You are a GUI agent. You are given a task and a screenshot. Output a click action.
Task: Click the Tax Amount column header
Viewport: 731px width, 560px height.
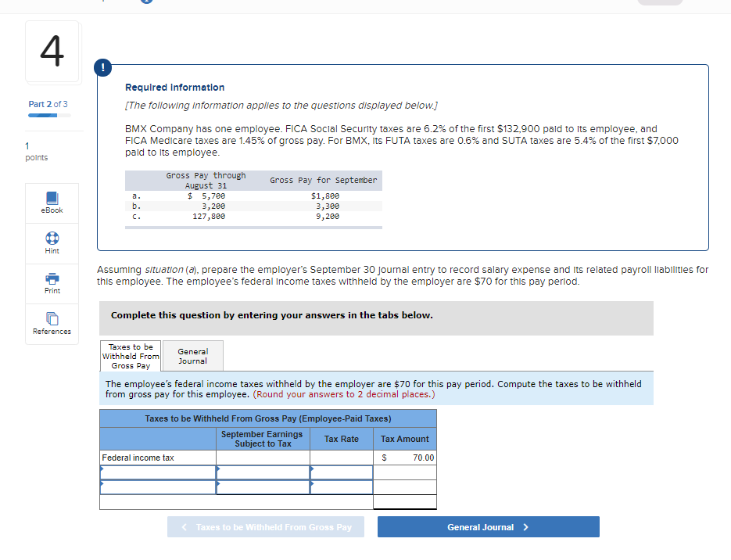pos(405,439)
